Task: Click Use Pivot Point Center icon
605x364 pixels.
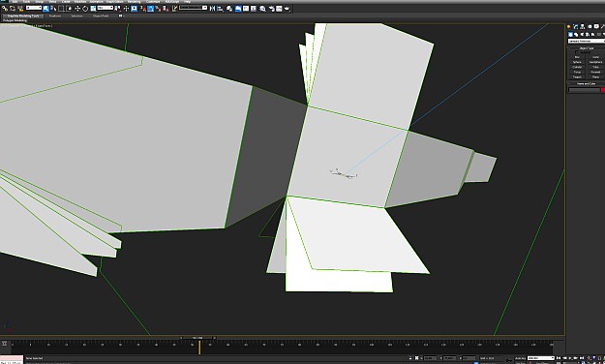Action: coord(117,9)
